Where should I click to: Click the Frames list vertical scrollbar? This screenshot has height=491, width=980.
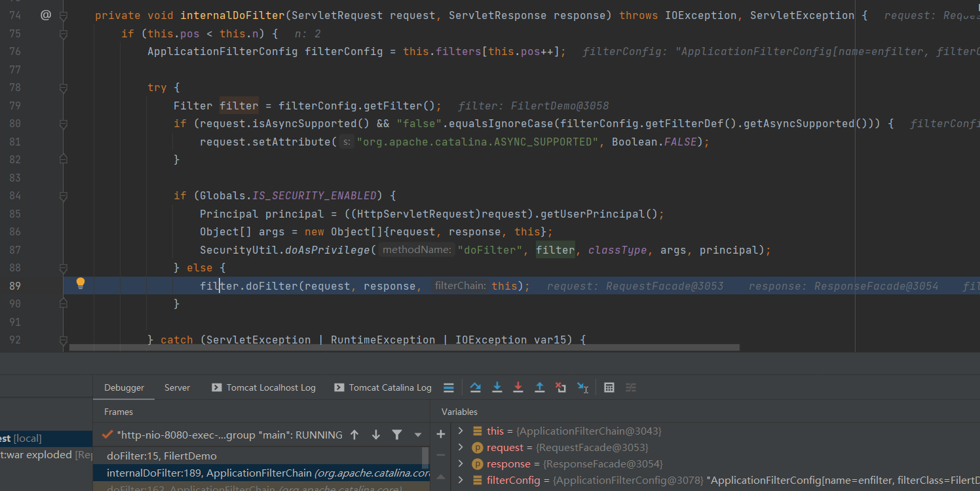425,457
